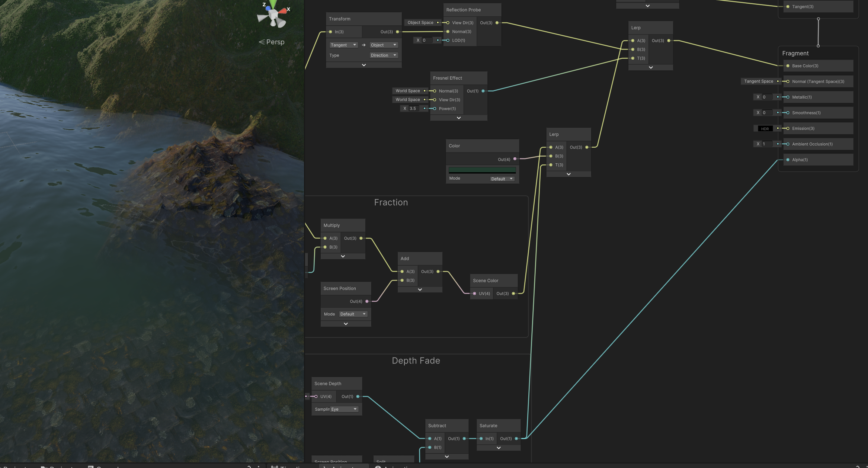Click Reflection Probe Out(3) output port
868x468 pixels.
(497, 23)
